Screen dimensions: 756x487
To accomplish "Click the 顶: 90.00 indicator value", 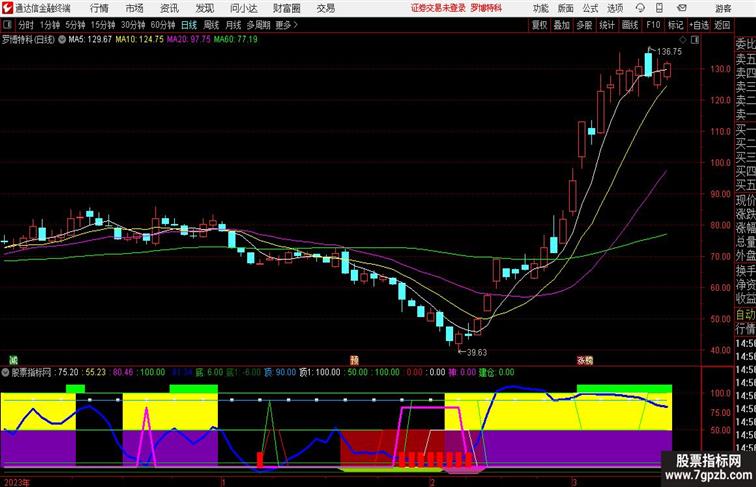I will [x=280, y=372].
